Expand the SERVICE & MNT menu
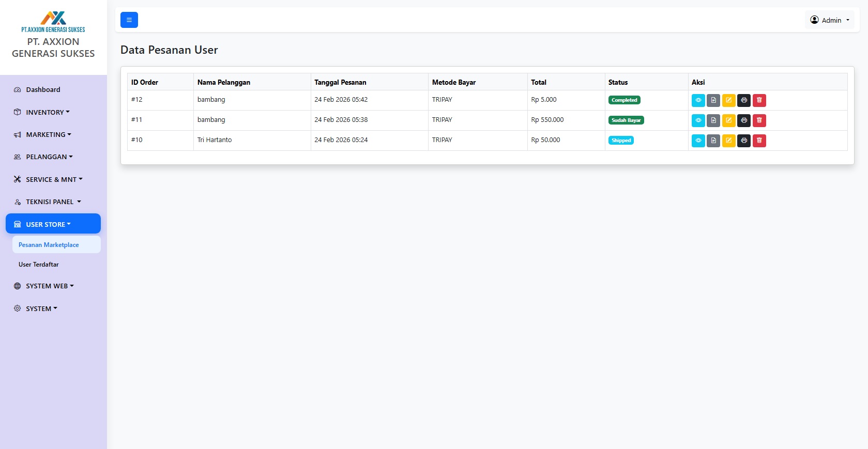 53,179
